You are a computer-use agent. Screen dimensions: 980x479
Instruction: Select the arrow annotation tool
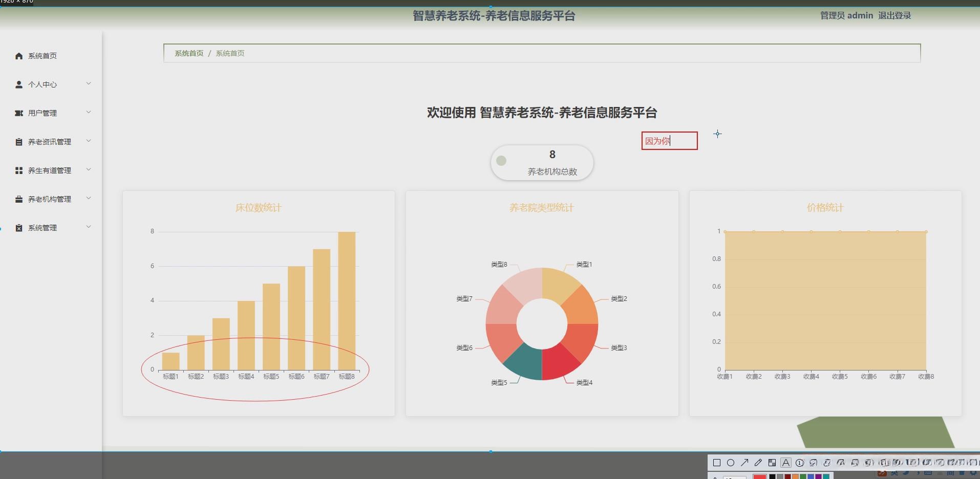point(744,463)
